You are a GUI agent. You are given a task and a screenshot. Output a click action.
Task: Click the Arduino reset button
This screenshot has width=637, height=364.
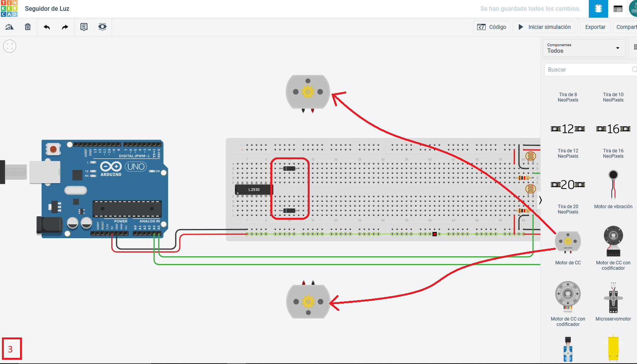(x=53, y=149)
